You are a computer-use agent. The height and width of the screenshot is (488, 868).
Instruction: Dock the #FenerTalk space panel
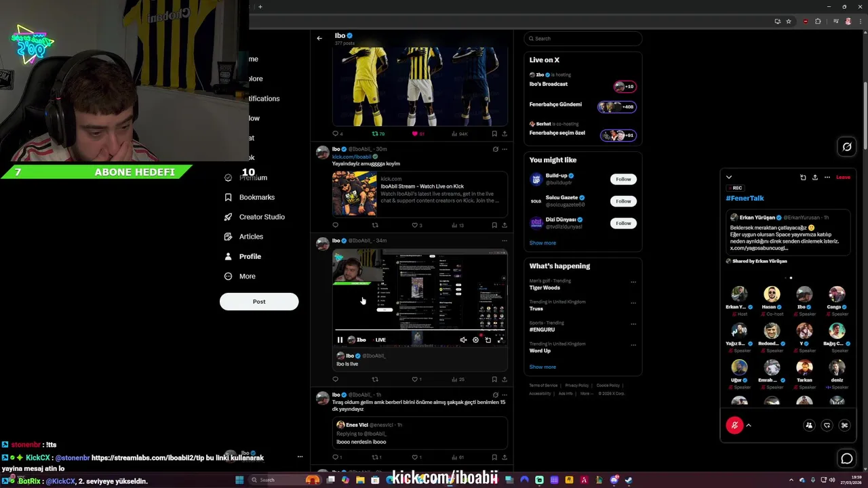coord(803,178)
